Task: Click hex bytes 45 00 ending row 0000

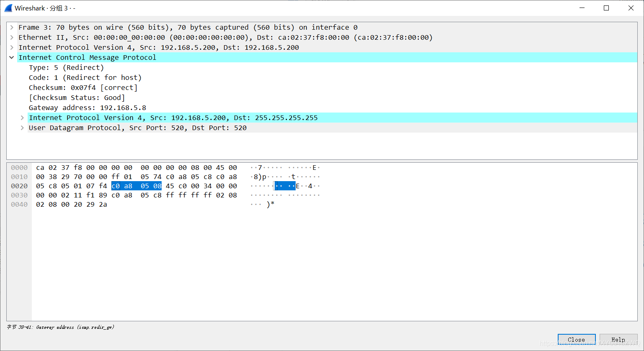Action: tap(227, 167)
